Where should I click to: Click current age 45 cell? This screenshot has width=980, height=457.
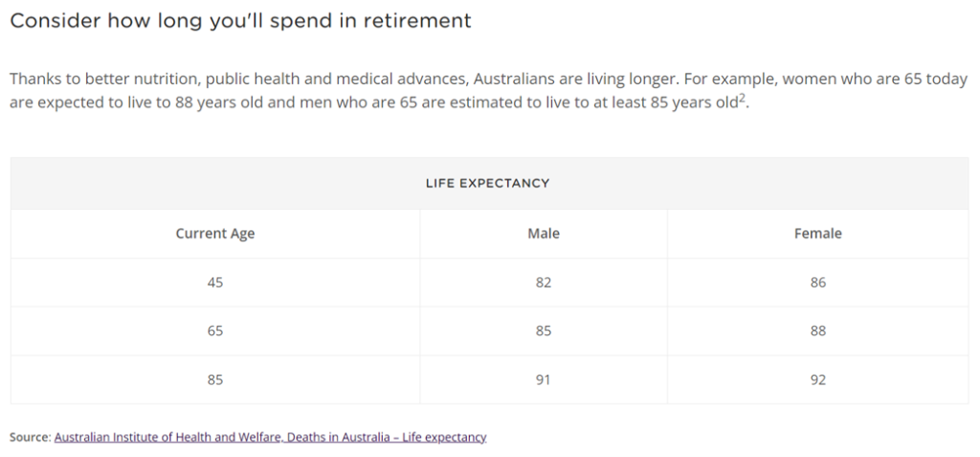tap(215, 283)
